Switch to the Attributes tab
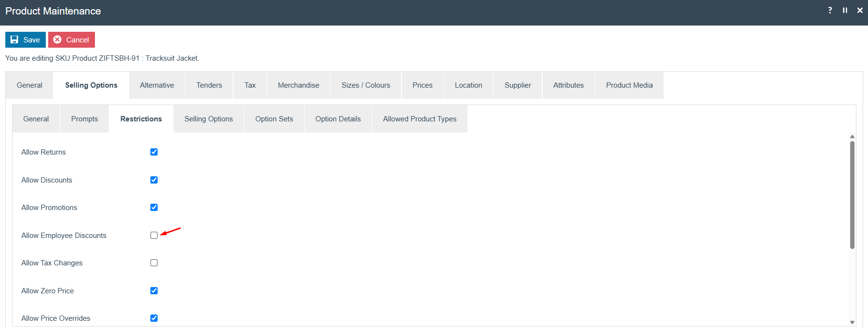868x328 pixels. click(x=569, y=85)
